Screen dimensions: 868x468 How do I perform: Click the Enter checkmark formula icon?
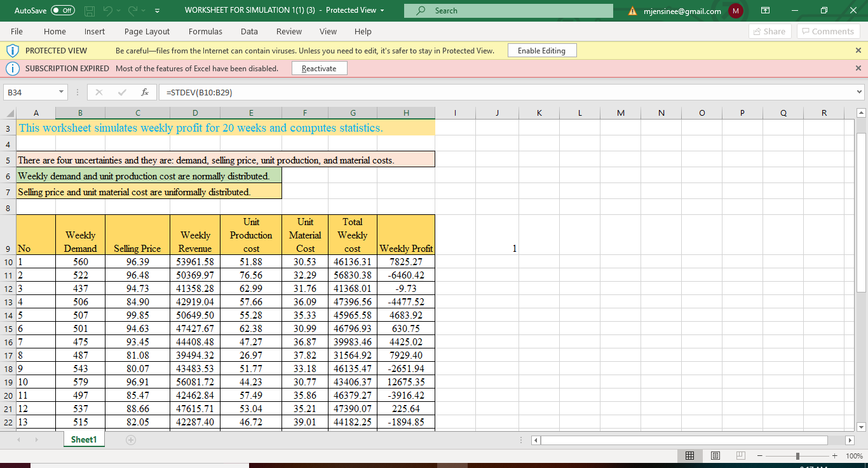(x=122, y=92)
